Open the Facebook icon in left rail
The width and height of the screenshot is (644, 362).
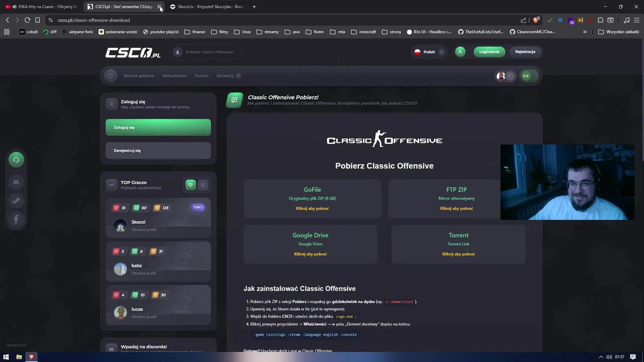pyautogui.click(x=16, y=219)
